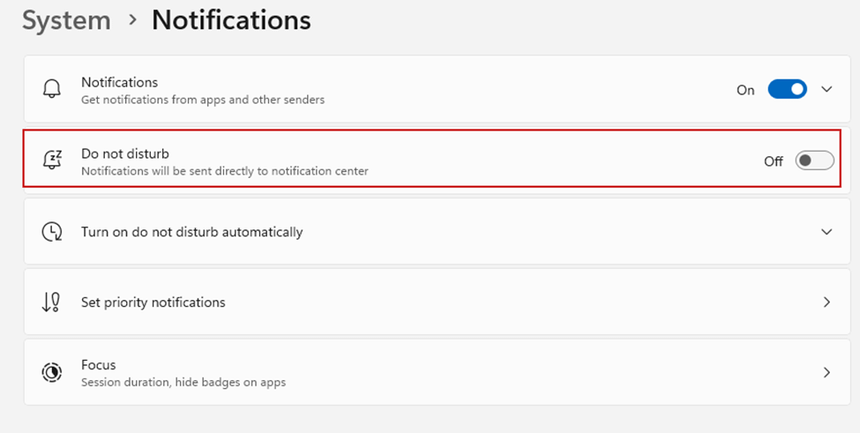The image size is (860, 433).
Task: Open the Set priority notifications label
Action: pyautogui.click(x=153, y=302)
